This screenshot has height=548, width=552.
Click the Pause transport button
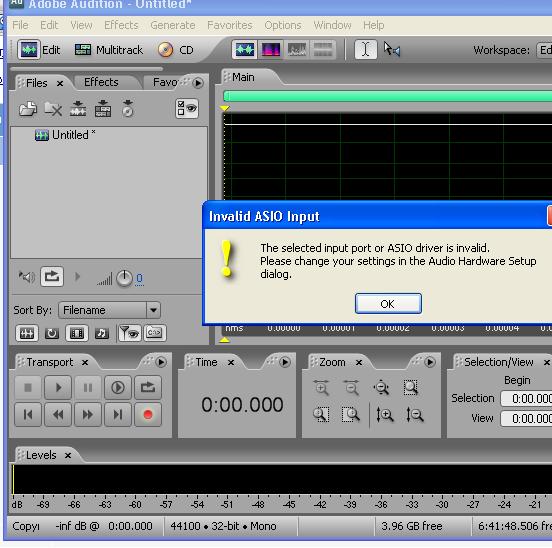tap(88, 388)
